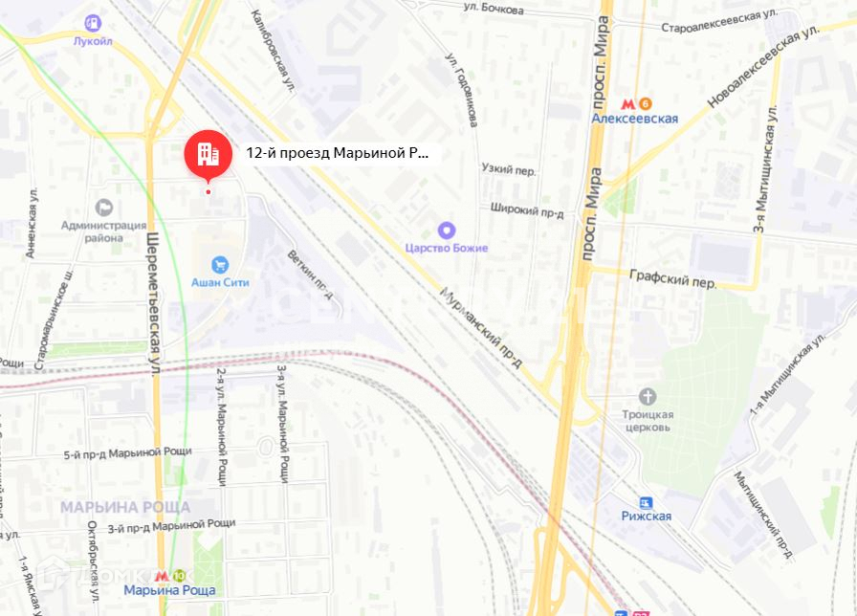The height and width of the screenshot is (616, 857).
Task: Select the Лукойл gas station icon
Action: tap(93, 23)
